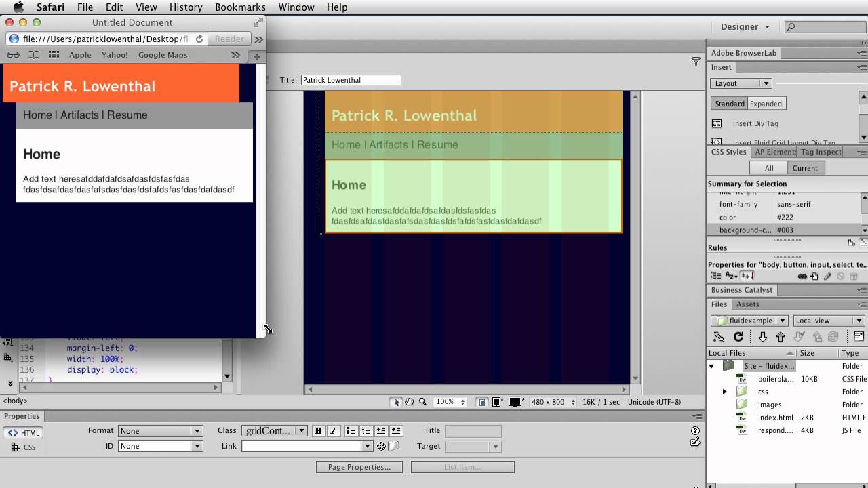Toggle Bold in Properties panel
868x488 pixels.
point(319,431)
